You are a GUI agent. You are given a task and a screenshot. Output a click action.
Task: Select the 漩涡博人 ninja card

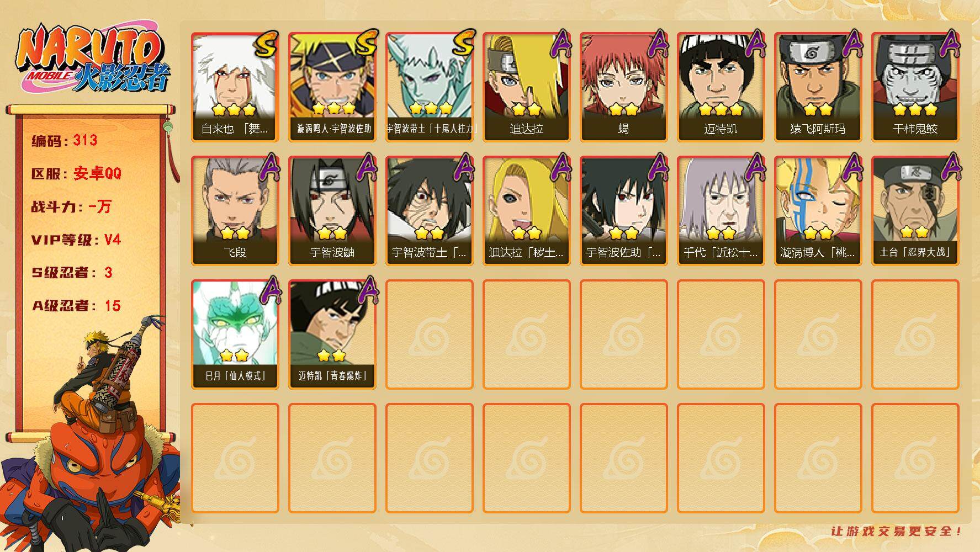coord(818,211)
